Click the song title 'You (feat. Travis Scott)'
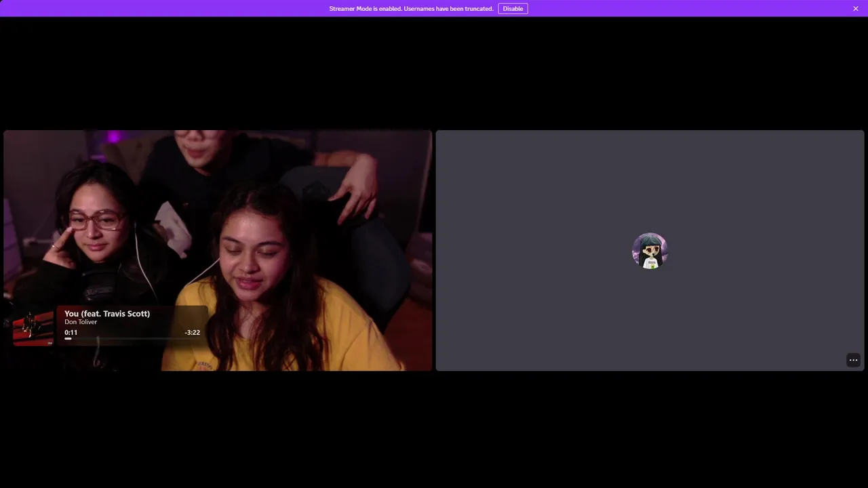Viewport: 868px width, 488px height. point(107,314)
